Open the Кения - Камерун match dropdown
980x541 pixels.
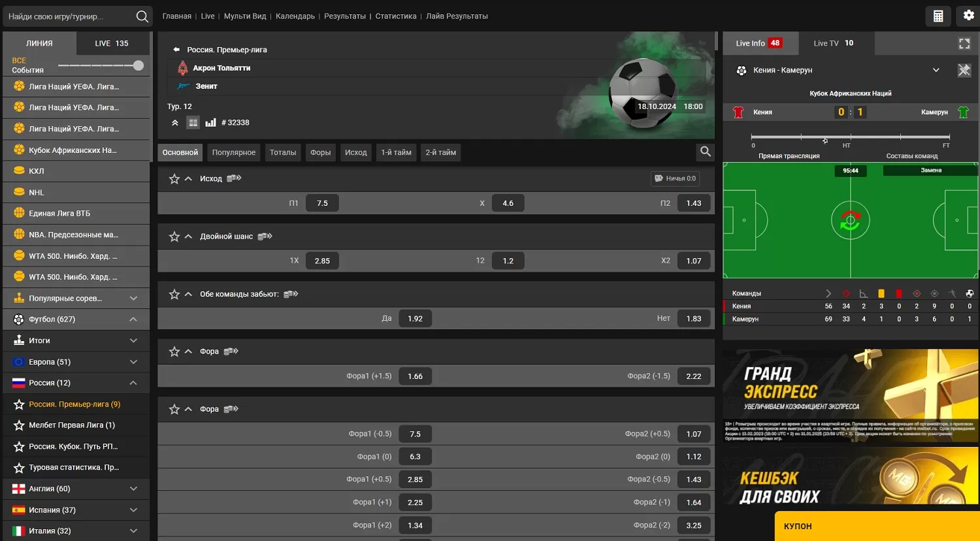(936, 71)
